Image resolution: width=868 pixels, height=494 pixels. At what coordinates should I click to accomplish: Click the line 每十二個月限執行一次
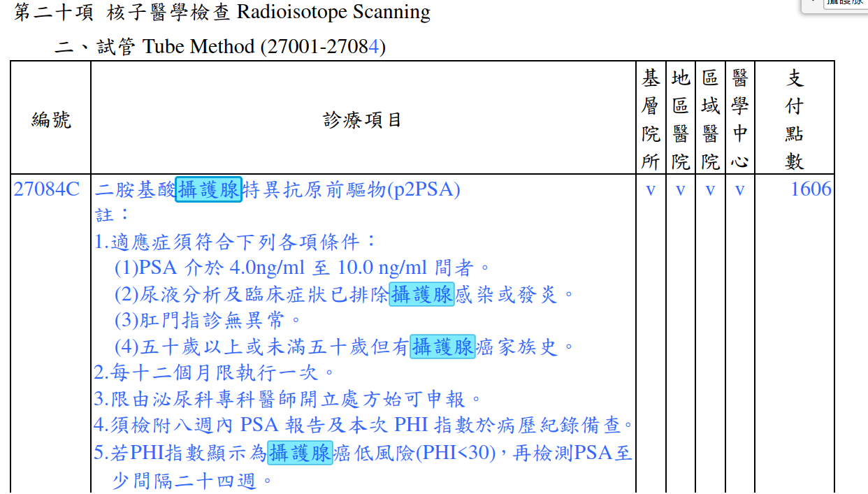(x=215, y=372)
